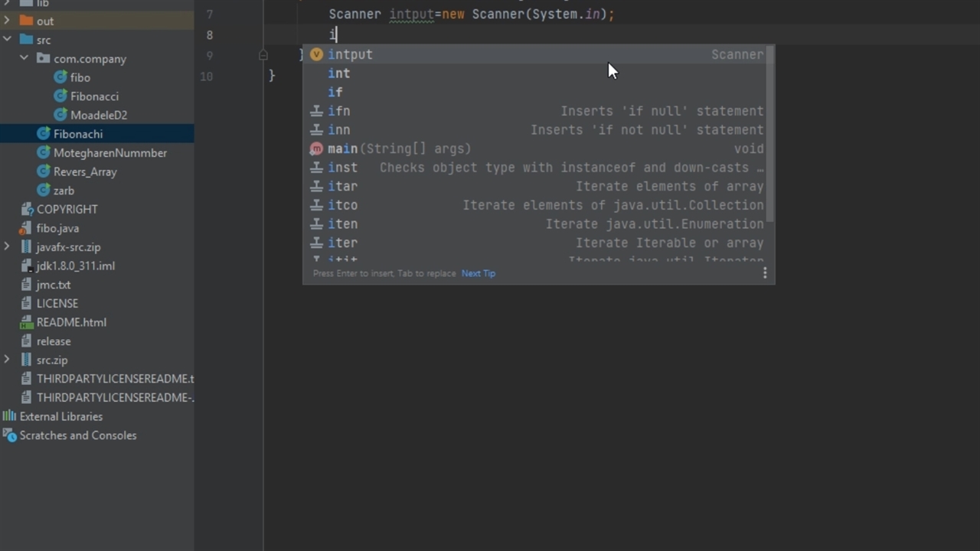Open the Fibonacci class file

pos(94,96)
